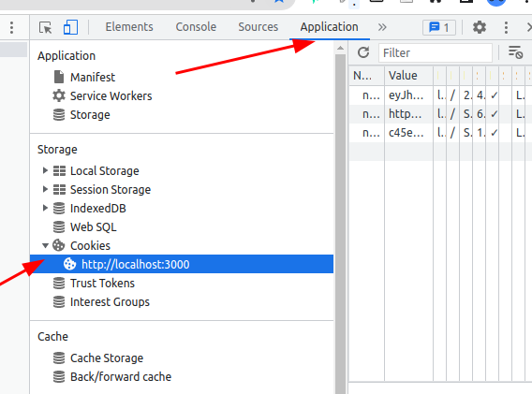Open Cache Storage entry
Image resolution: width=532 pixels, height=394 pixels.
(x=107, y=358)
